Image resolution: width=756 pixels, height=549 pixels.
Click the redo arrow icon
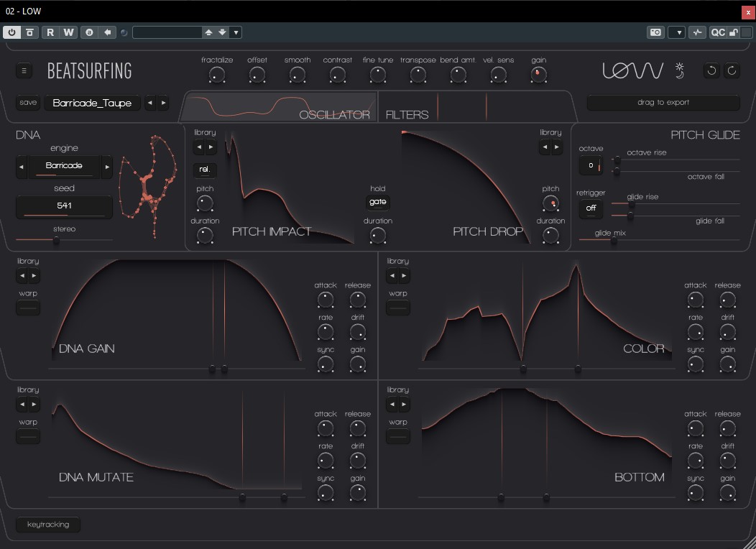tap(732, 70)
